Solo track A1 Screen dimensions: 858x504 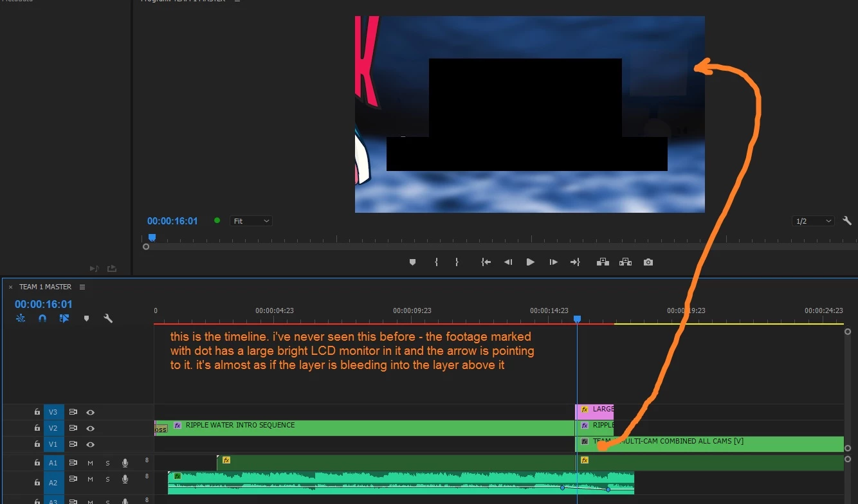(x=107, y=463)
